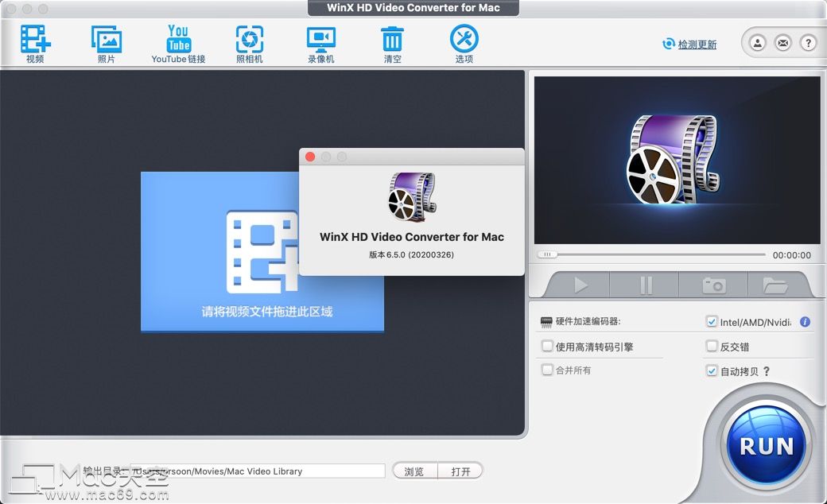Click the 照相机 (camera) toolbar icon
This screenshot has width=827, height=504.
click(249, 37)
